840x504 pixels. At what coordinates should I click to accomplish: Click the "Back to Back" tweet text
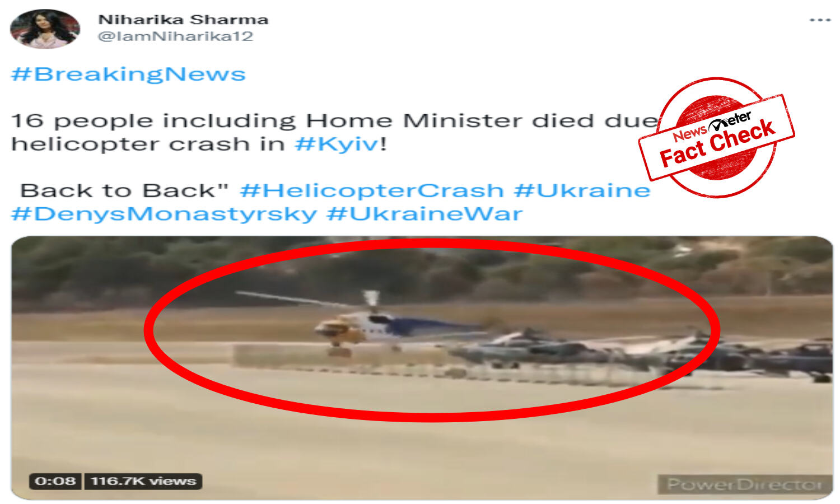[x=124, y=190]
